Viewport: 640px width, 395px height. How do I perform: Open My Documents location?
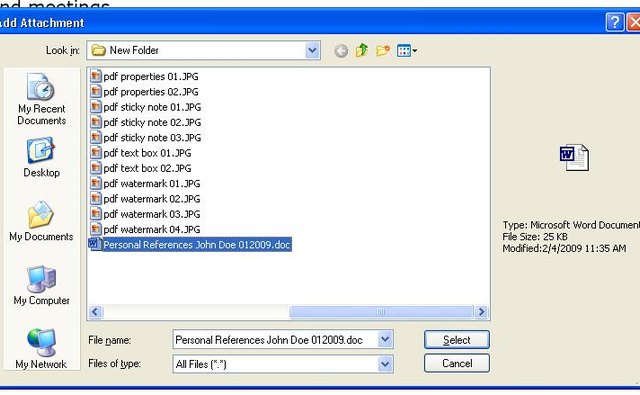coord(41,221)
